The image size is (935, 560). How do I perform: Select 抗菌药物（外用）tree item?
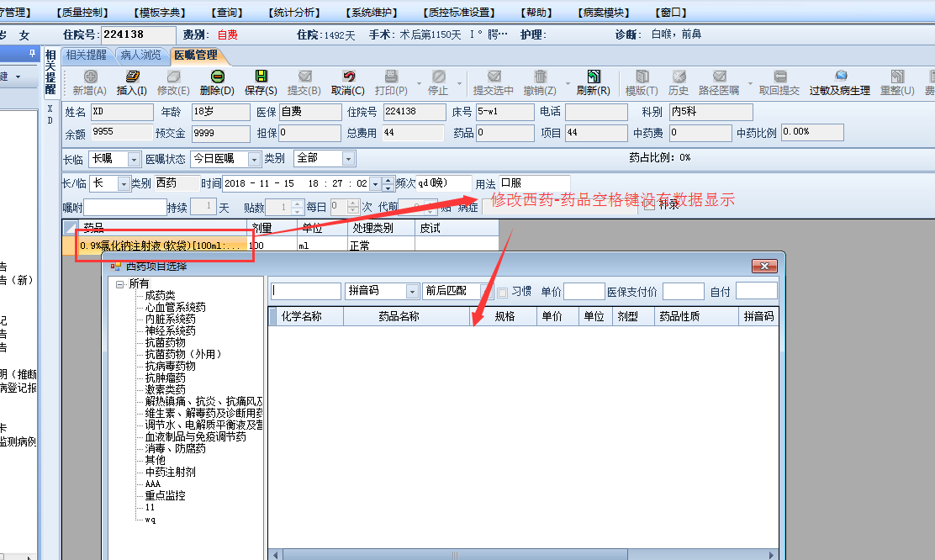pos(183,354)
